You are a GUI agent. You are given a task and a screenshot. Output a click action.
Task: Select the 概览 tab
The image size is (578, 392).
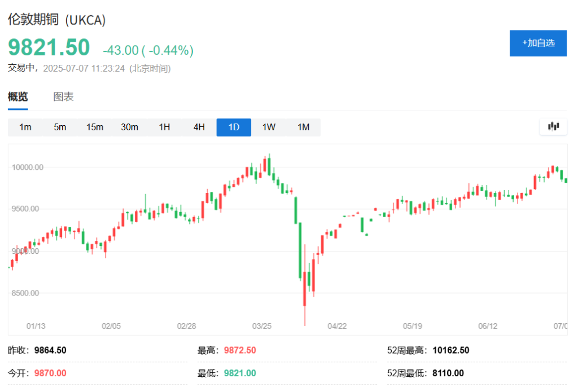pyautogui.click(x=17, y=97)
